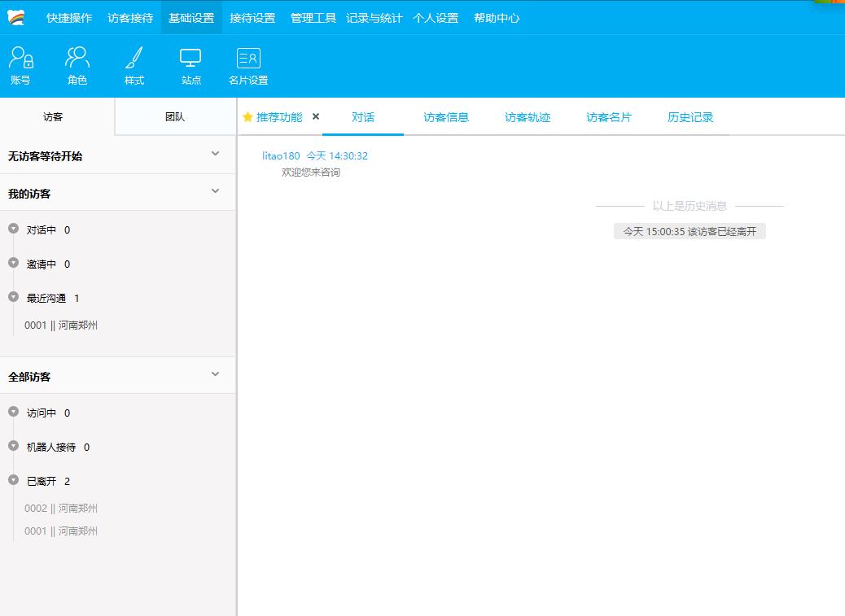Open the 管理工具 menu
Screen dimensions: 845x616
point(312,16)
